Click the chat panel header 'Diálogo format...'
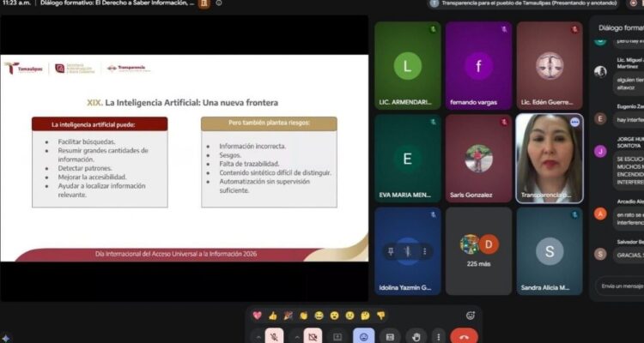This screenshot has width=644, height=343. [621, 28]
